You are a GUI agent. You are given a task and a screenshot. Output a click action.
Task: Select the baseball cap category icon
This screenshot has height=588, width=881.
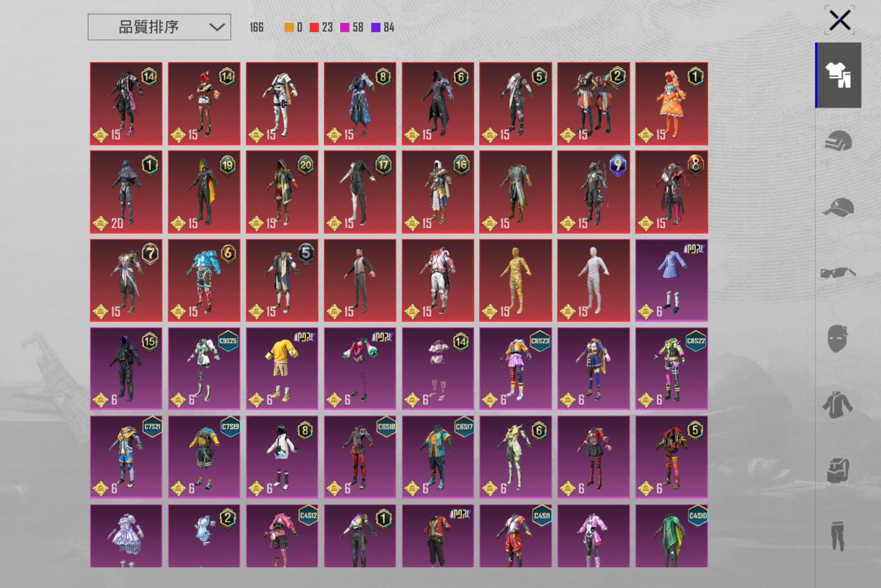(x=839, y=207)
